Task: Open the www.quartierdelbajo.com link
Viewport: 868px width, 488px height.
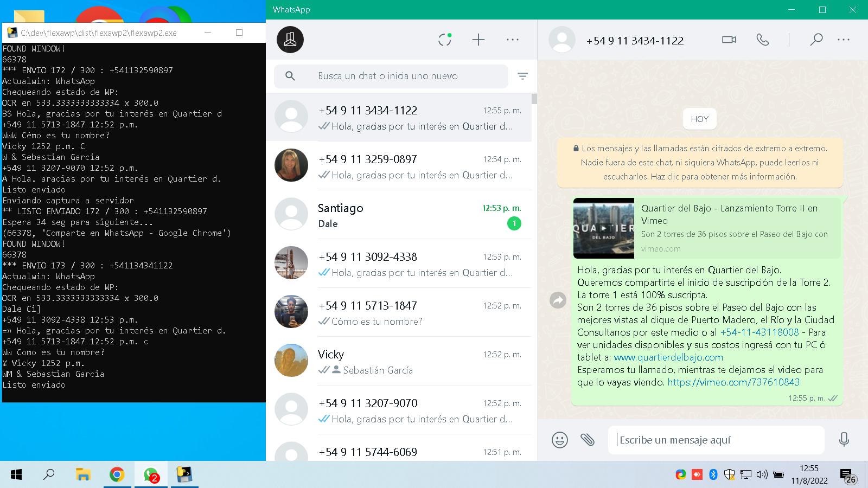Action: pos(668,357)
